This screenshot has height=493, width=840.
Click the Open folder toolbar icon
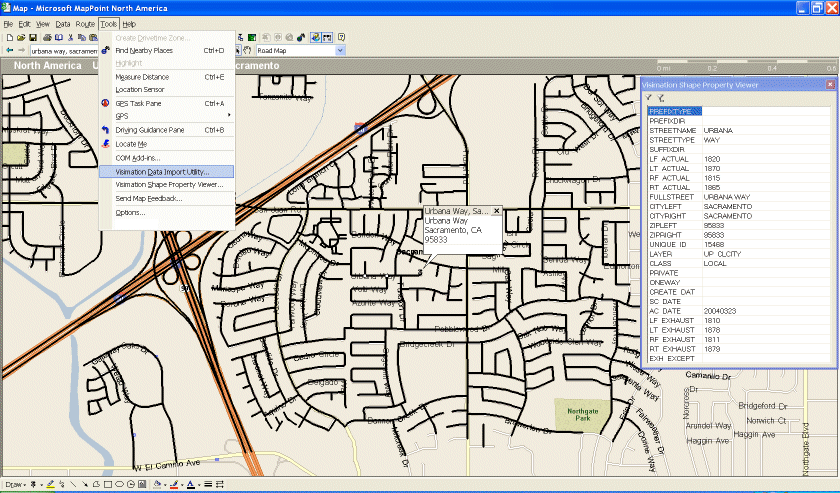(21, 38)
